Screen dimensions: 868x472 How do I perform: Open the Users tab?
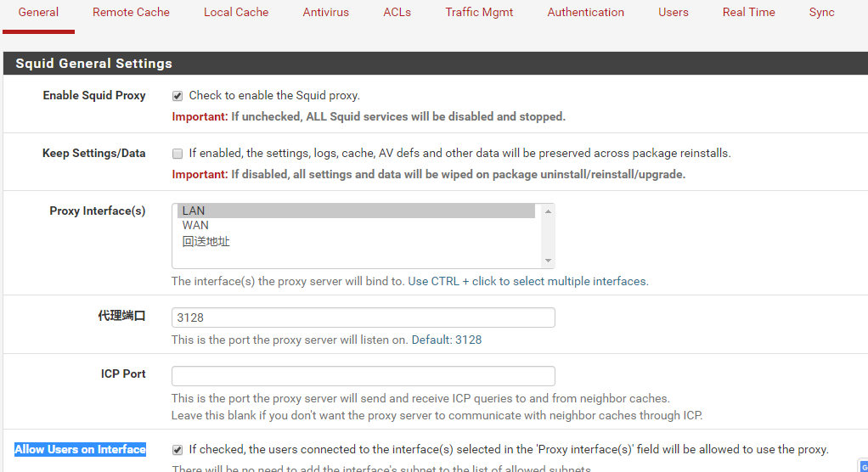pos(674,12)
